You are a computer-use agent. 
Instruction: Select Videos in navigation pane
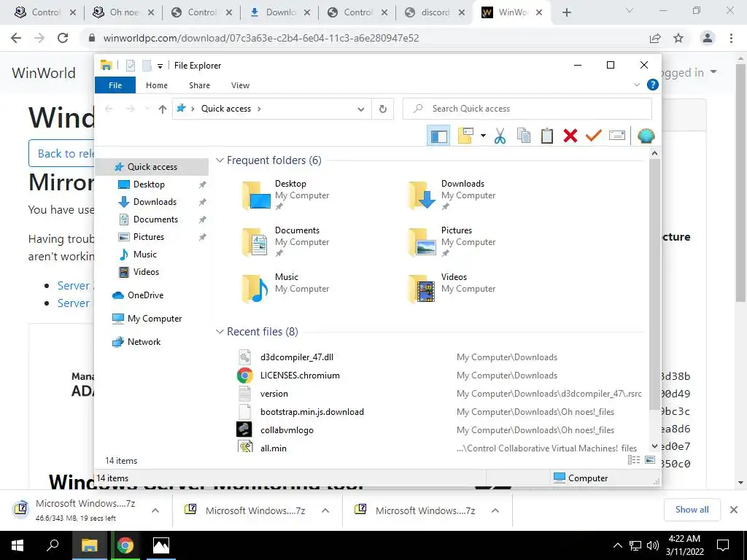coord(146,272)
